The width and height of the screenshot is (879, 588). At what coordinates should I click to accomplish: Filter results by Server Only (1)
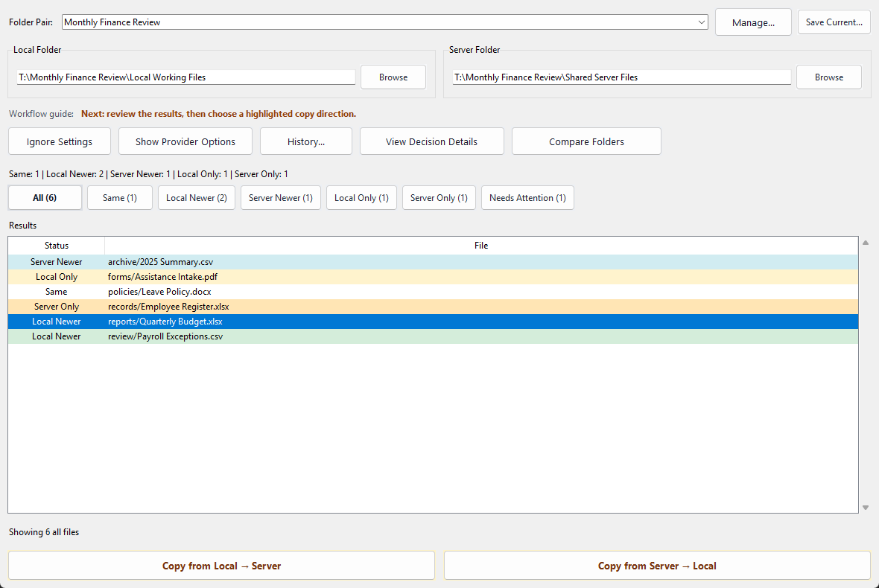click(439, 198)
